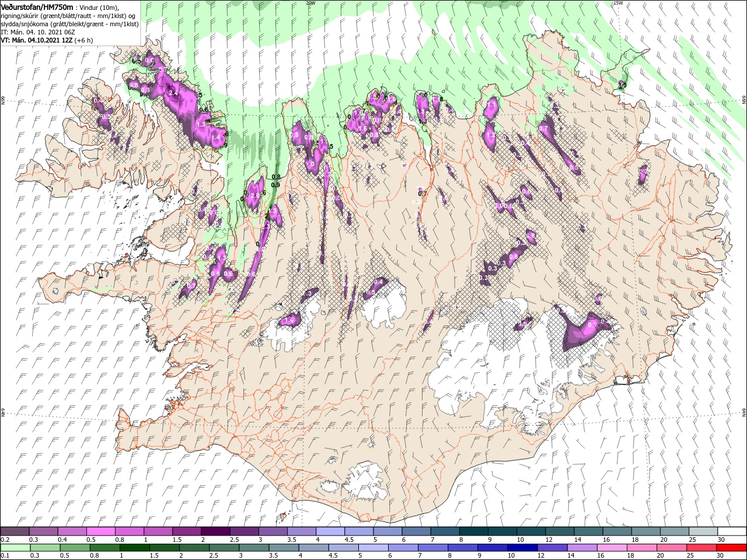
Task: Pick the purple-row legend swatch from 0.3 to 0.4
Action: click(x=43, y=531)
